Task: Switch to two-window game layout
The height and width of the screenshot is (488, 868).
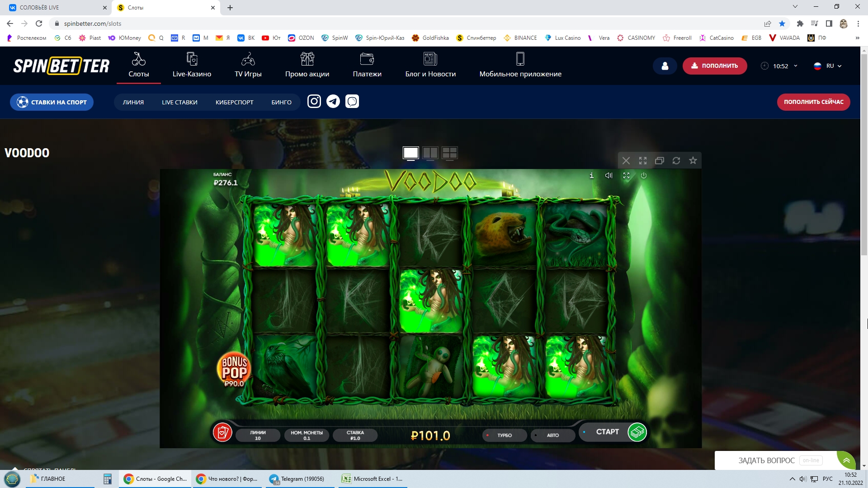Action: coord(430,153)
